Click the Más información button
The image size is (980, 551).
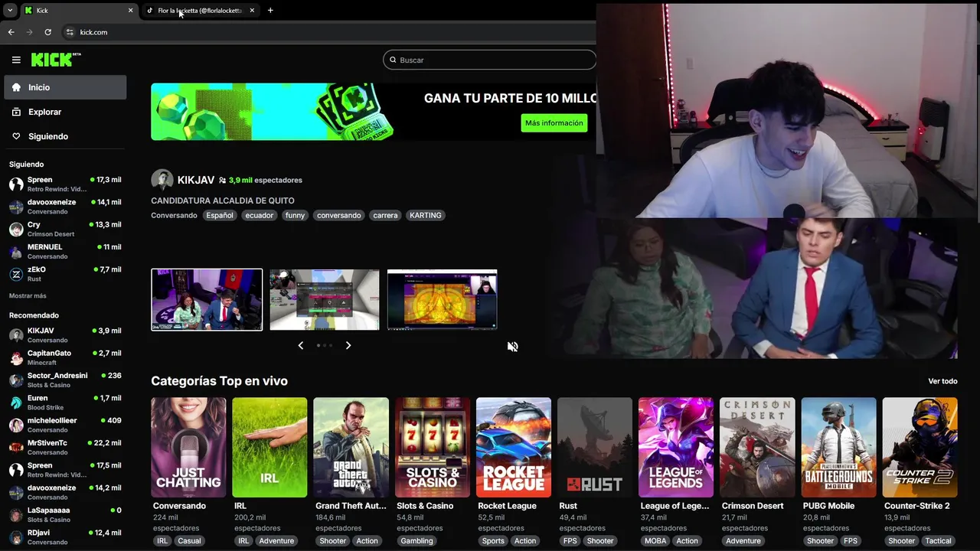click(554, 122)
